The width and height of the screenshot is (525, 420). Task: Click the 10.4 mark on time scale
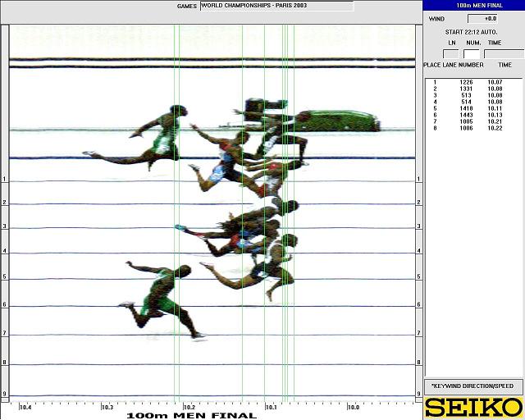[25, 406]
